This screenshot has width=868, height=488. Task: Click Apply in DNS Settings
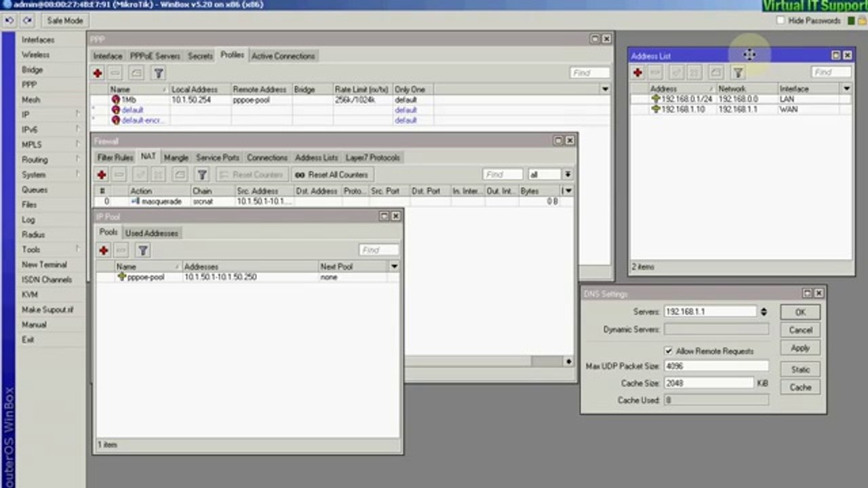coord(800,348)
